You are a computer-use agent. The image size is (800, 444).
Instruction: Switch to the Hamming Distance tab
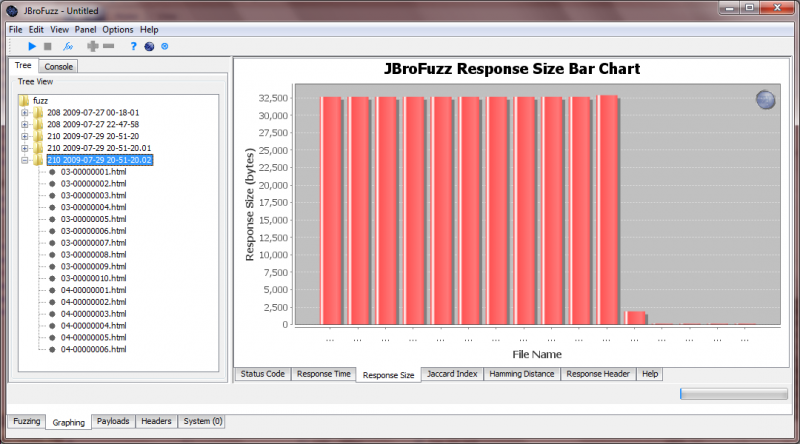(521, 374)
